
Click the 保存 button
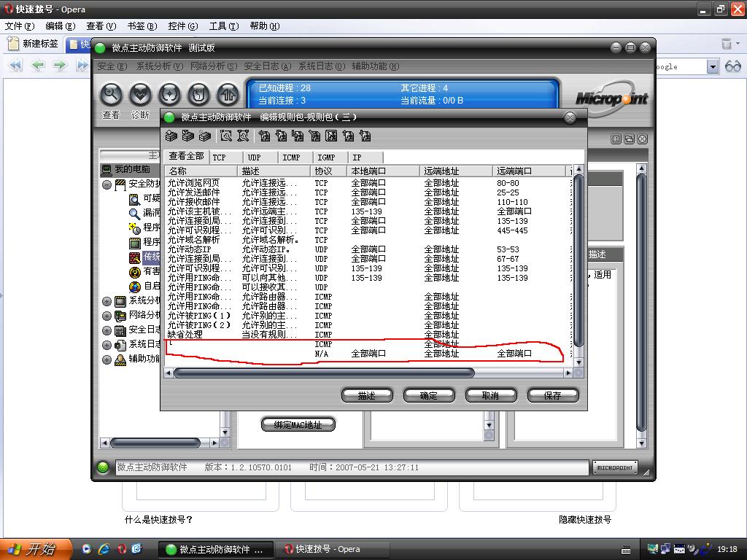point(553,395)
